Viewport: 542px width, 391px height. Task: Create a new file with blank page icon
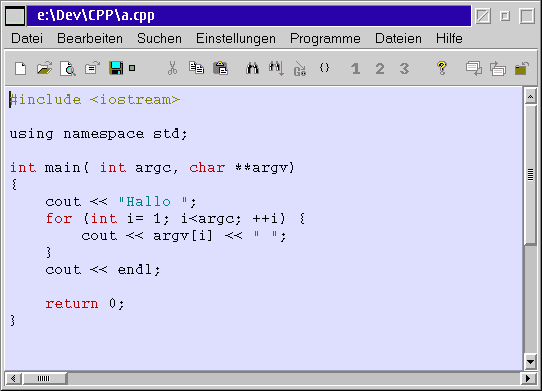(20, 68)
